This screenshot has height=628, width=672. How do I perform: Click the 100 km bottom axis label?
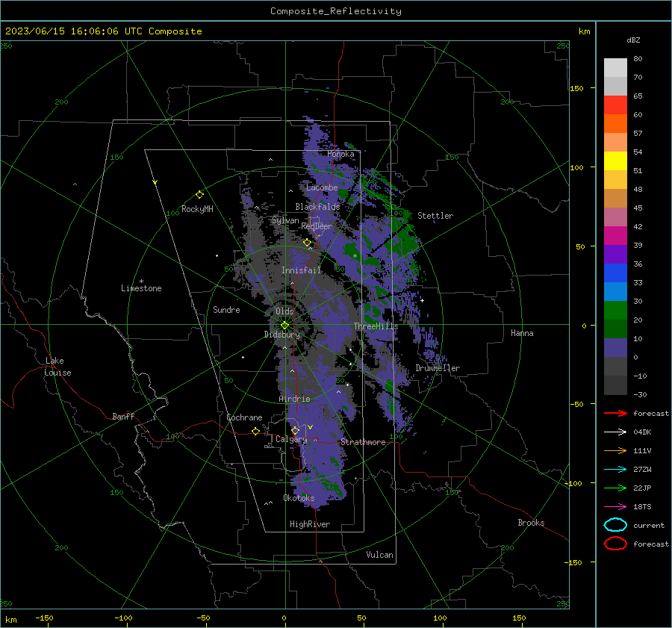(440, 618)
